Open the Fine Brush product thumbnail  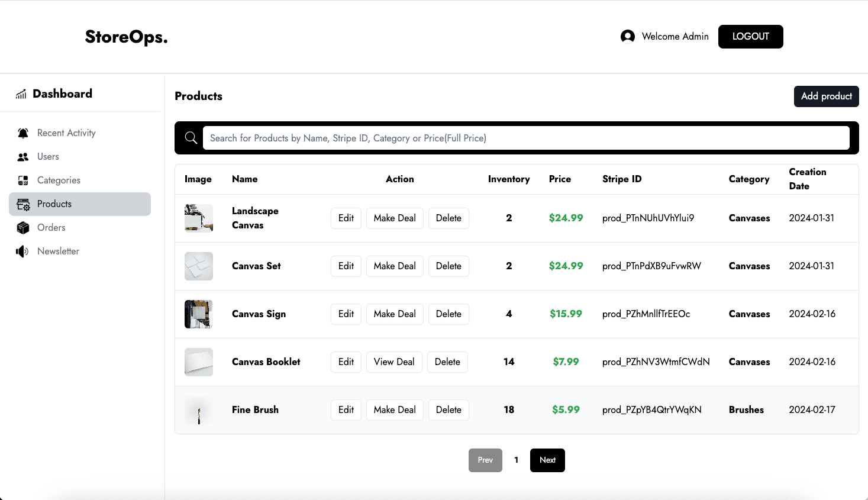[x=199, y=410]
